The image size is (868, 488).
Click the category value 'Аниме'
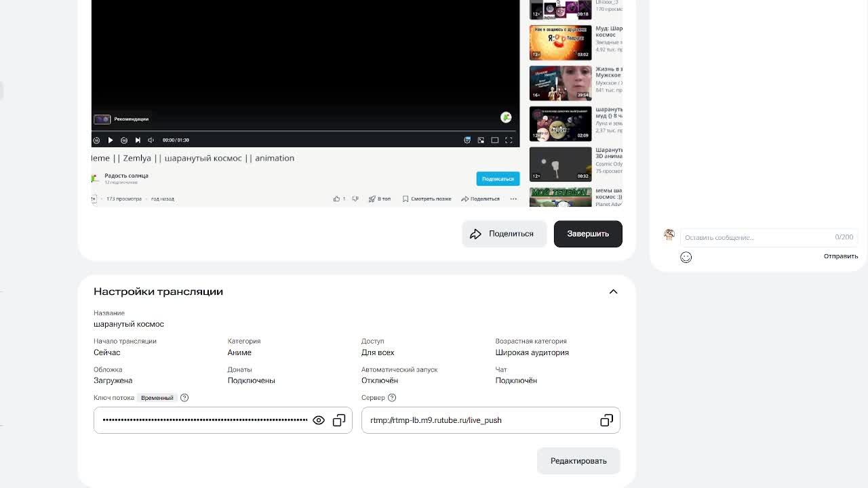click(239, 352)
